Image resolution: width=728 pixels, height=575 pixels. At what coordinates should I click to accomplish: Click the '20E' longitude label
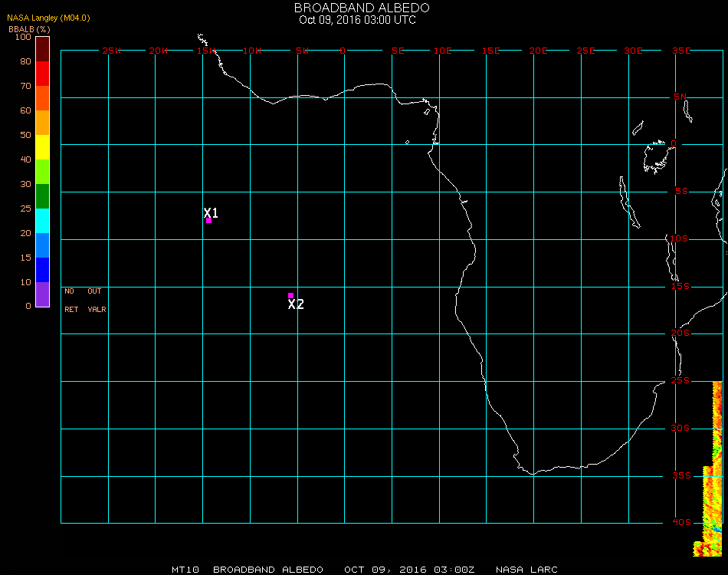tap(538, 51)
